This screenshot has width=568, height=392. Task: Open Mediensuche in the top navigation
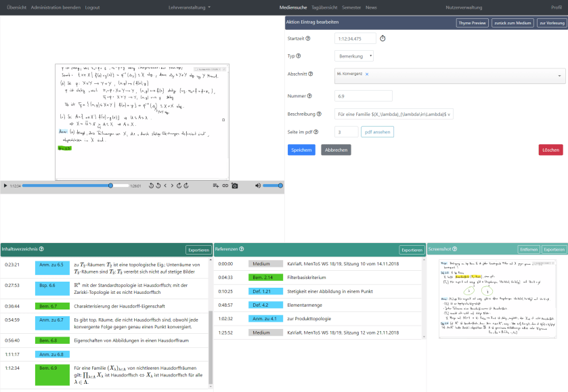tap(292, 7)
